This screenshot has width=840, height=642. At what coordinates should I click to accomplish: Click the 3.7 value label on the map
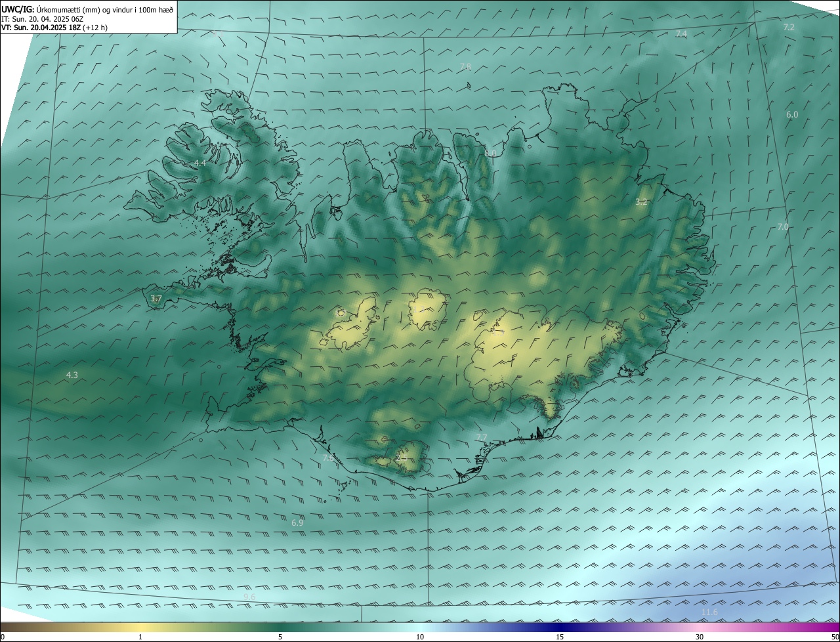click(156, 298)
